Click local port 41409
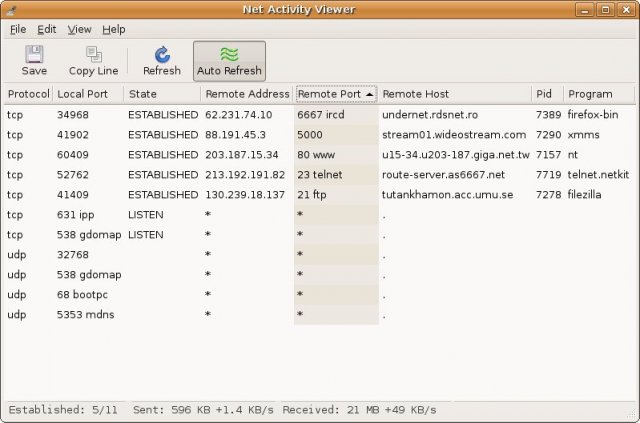The image size is (640, 423). click(73, 195)
